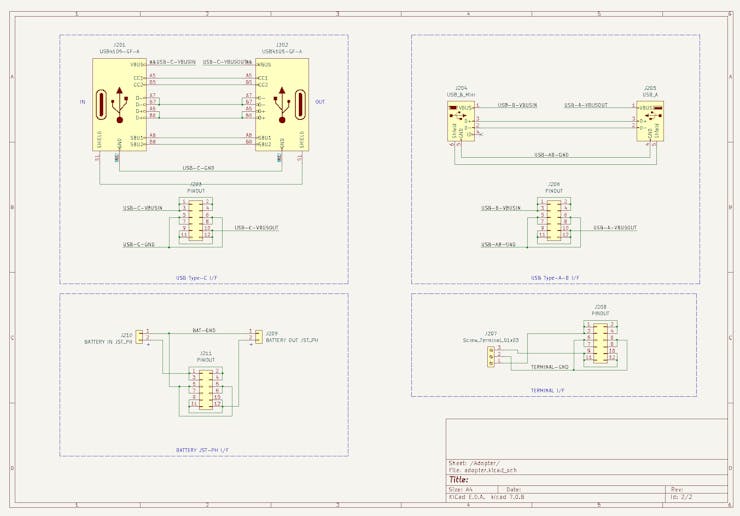740x516 pixels.
Task: Click the 'KiCad E.D.A. kicad 7.0.8' text
Action: [x=486, y=497]
